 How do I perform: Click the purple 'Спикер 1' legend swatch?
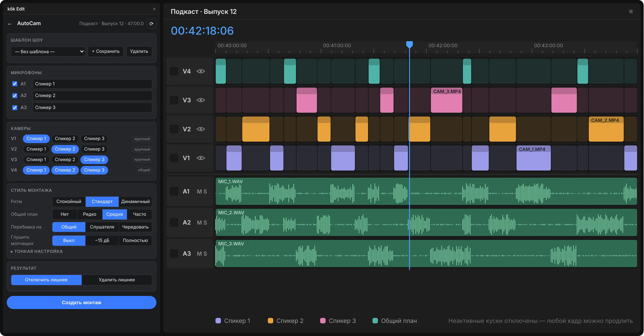pos(218,321)
